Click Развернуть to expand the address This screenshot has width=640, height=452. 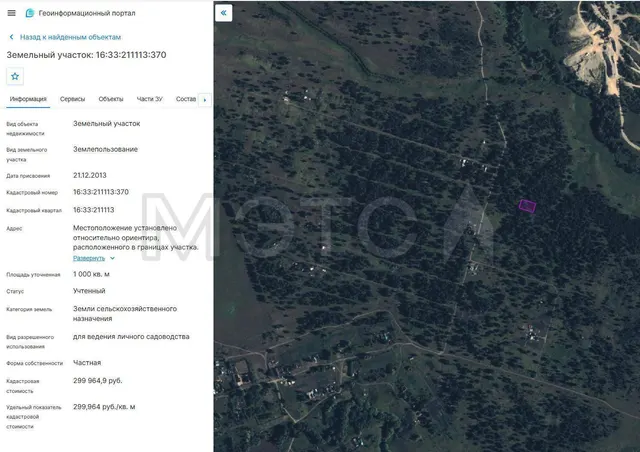coord(89,258)
